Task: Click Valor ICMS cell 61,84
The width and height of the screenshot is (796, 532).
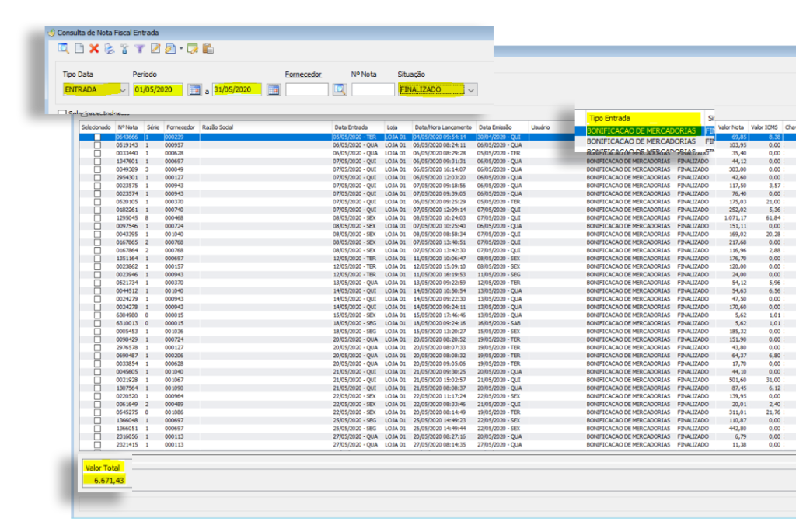Action: (773, 218)
